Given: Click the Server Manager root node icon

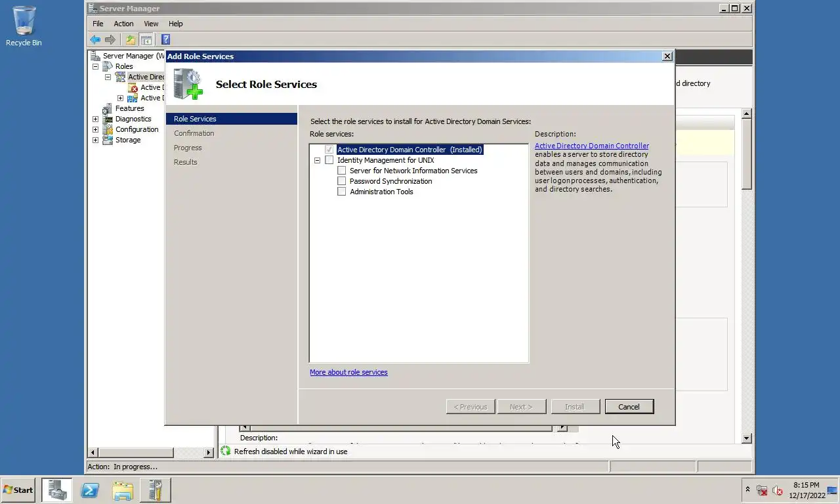Looking at the screenshot, I should [x=95, y=56].
